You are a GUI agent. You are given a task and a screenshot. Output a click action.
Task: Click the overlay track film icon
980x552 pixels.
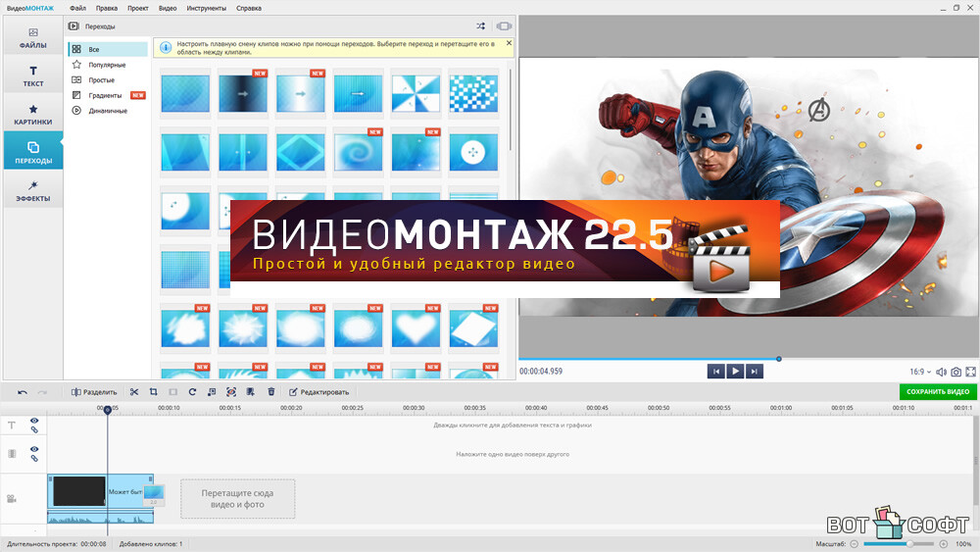pos(12,454)
